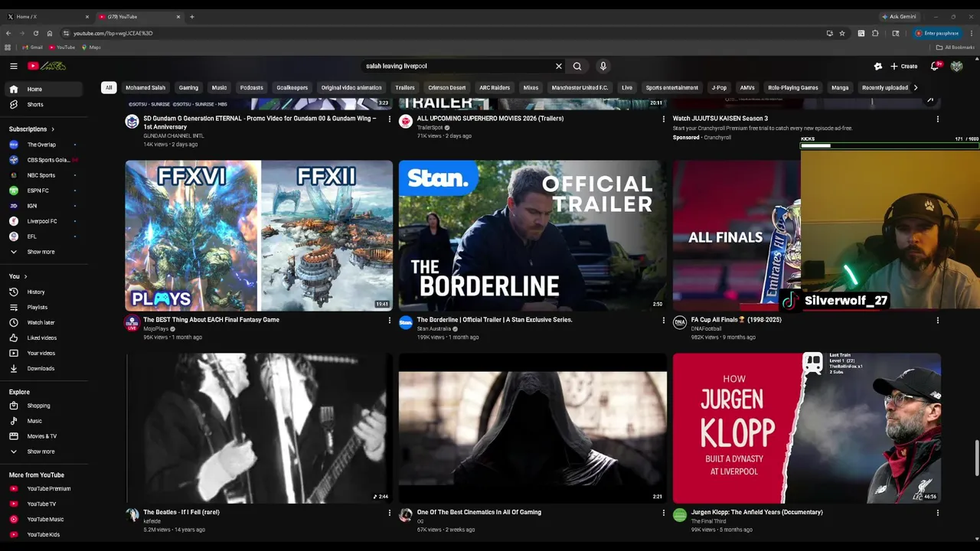Select the Recently uploaded chip
The height and width of the screenshot is (551, 980).
point(884,88)
